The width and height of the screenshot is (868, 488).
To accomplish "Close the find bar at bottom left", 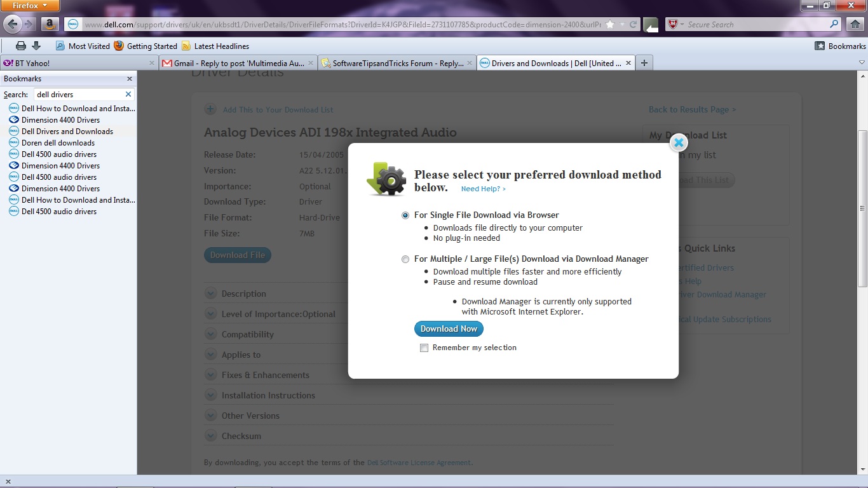I will (8, 482).
